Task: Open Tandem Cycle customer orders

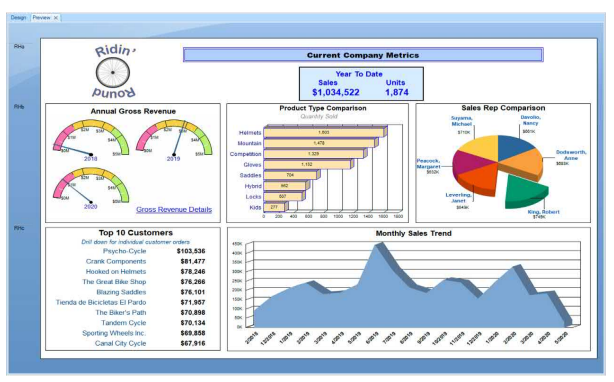Action: (x=123, y=323)
